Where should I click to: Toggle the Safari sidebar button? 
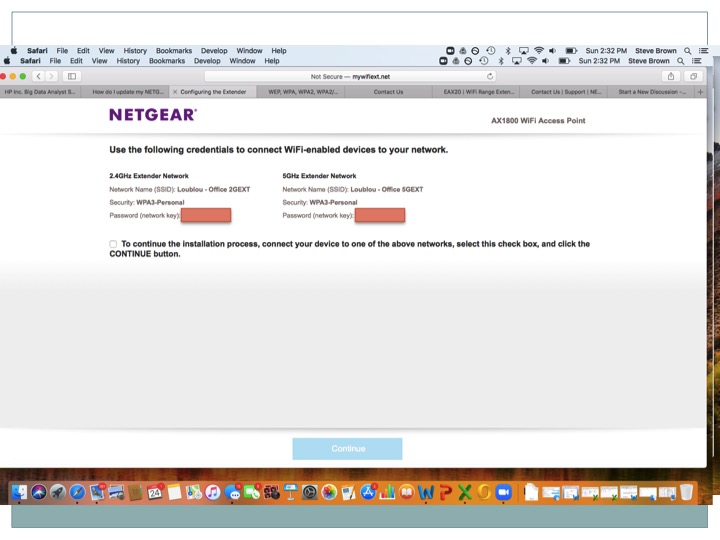[72, 76]
